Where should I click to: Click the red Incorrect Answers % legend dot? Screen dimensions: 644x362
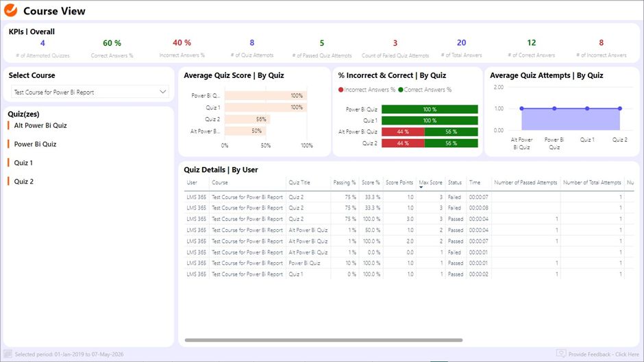tap(341, 90)
